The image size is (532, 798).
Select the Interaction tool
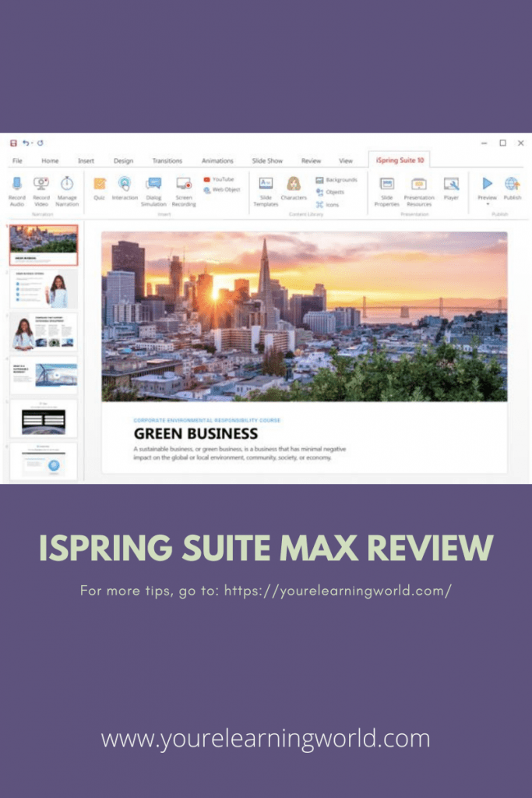pos(125,188)
